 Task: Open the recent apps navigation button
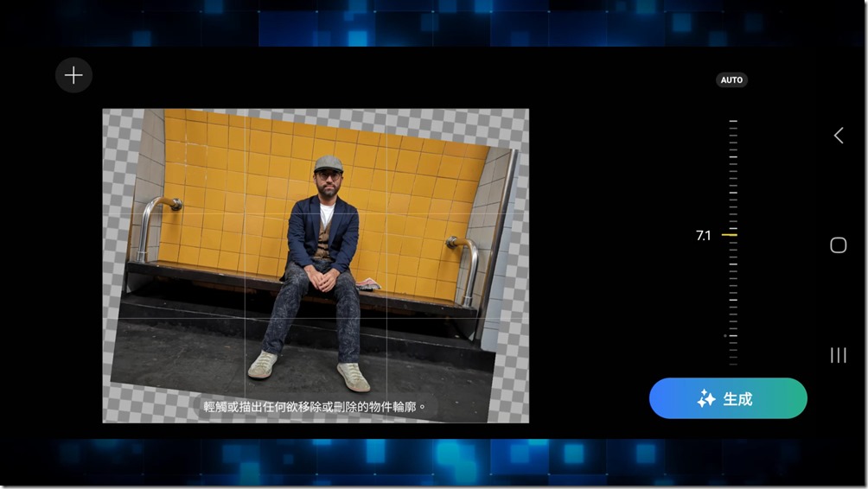pyautogui.click(x=838, y=355)
